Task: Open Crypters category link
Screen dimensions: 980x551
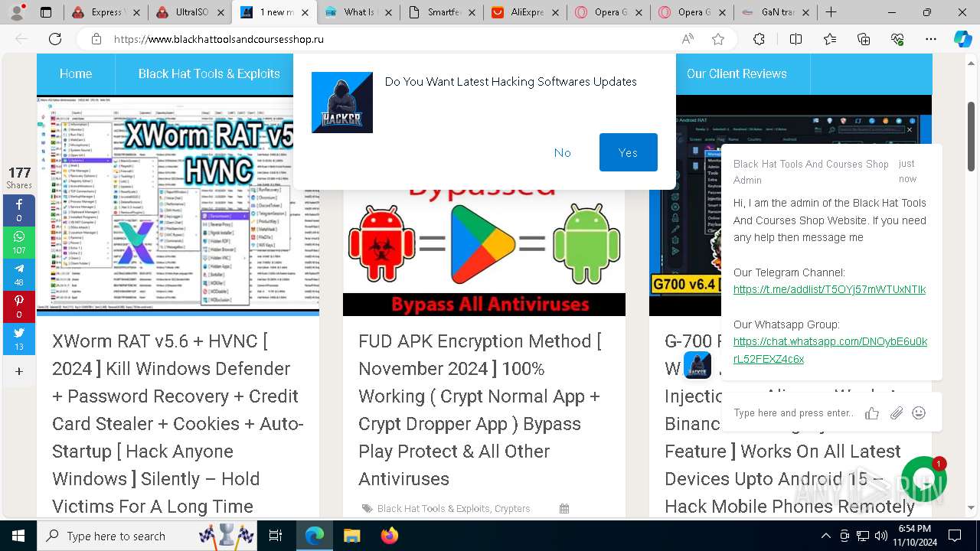Action: 512,508
